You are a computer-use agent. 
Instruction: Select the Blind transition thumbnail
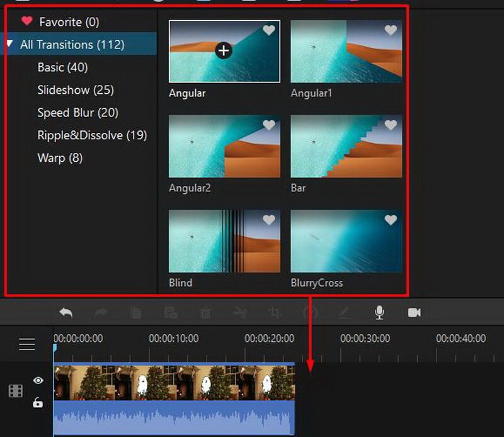(224, 241)
